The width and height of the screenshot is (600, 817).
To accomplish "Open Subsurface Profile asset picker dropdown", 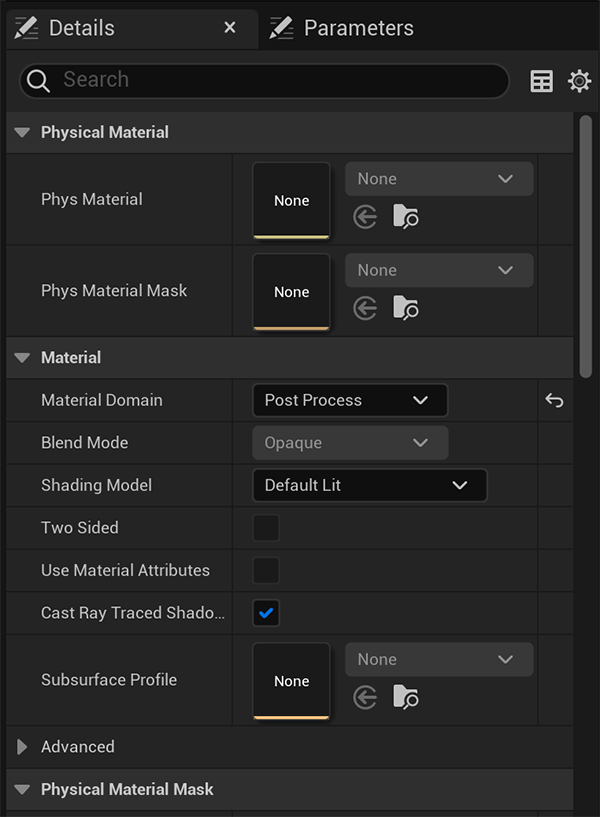I will click(x=438, y=660).
